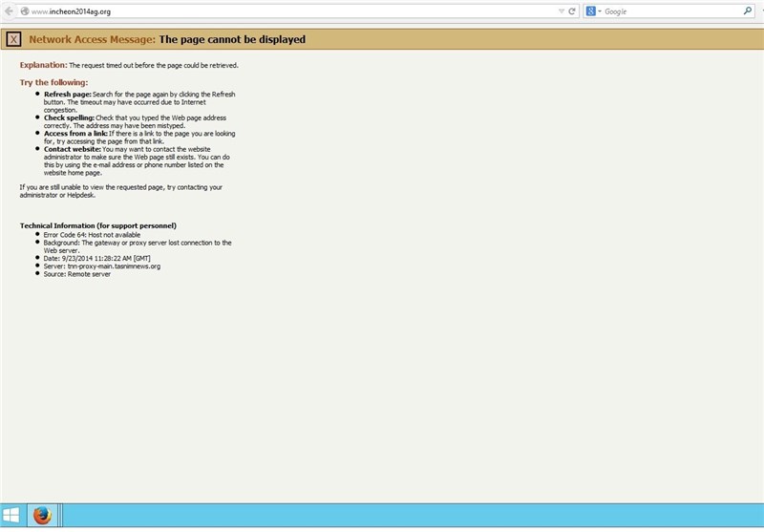Expand the search engine selector arrow
The width and height of the screenshot is (764, 532).
pyautogui.click(x=601, y=11)
